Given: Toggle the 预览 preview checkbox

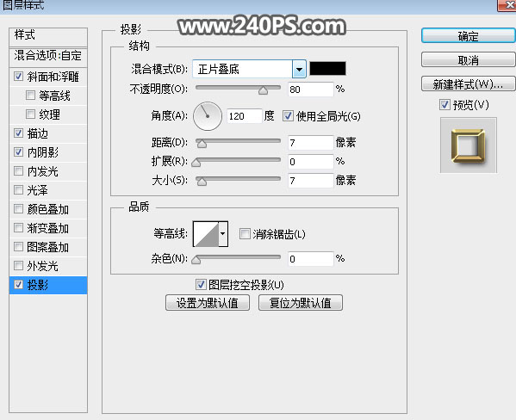Looking at the screenshot, I should (x=445, y=105).
